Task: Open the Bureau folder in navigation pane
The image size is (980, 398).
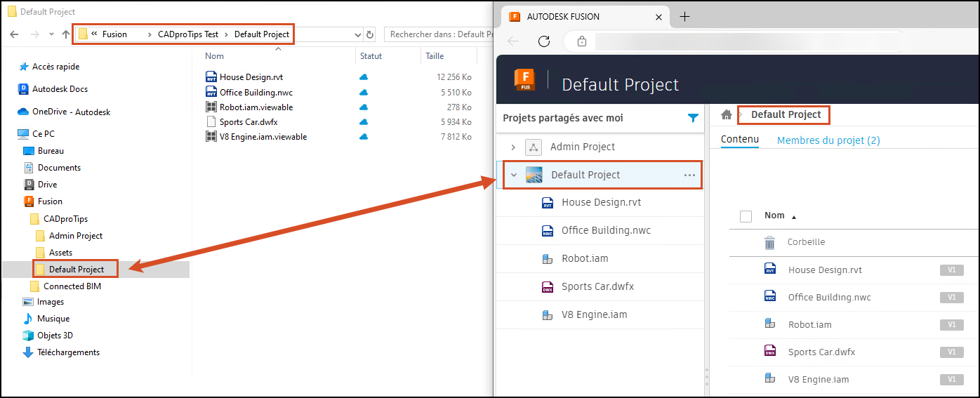Action: (x=51, y=151)
